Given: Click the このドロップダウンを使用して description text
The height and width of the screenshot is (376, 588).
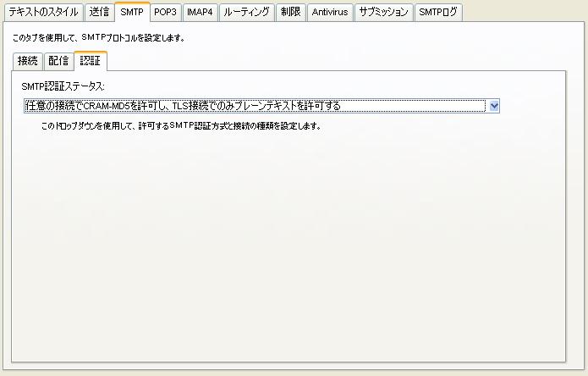Looking at the screenshot, I should click(181, 126).
